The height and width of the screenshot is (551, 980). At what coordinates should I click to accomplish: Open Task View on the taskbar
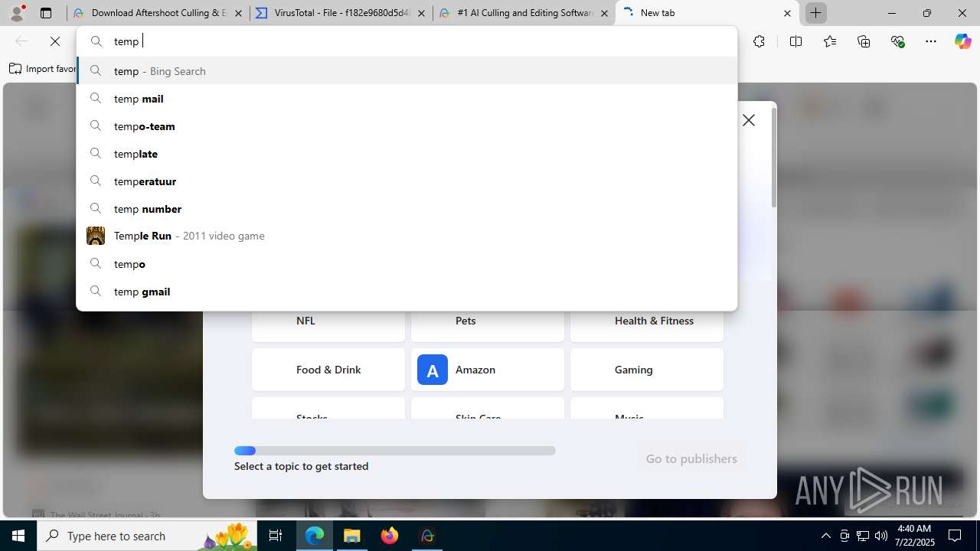point(276,536)
